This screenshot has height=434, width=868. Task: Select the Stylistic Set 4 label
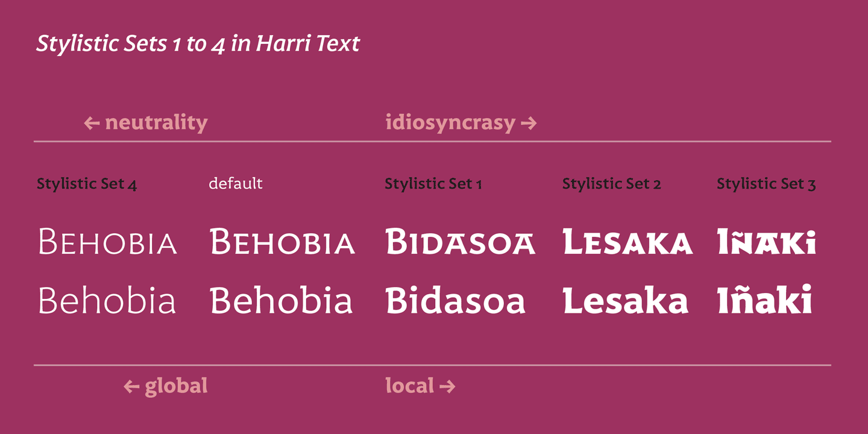tap(87, 184)
